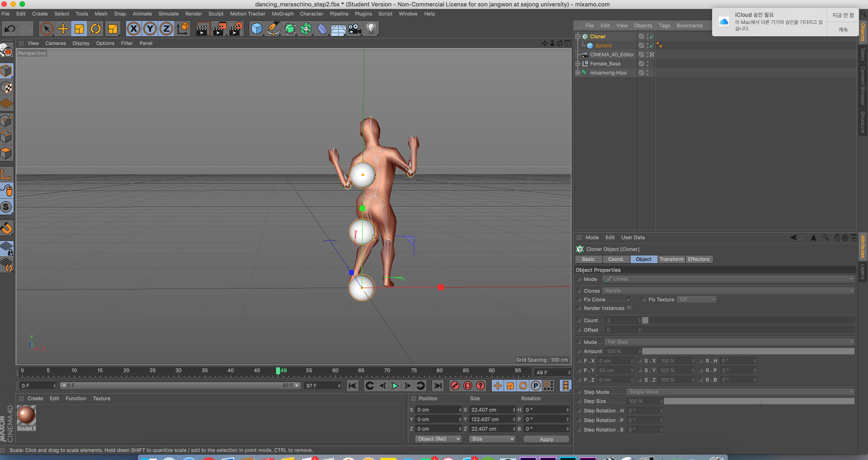This screenshot has width=868, height=460.
Task: Expand the Female_Base tree node
Action: click(x=578, y=64)
